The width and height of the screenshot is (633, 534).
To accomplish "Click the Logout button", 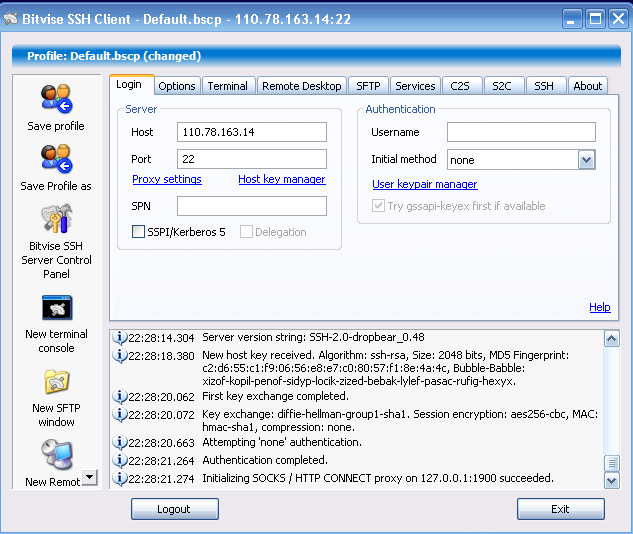I will point(174,509).
